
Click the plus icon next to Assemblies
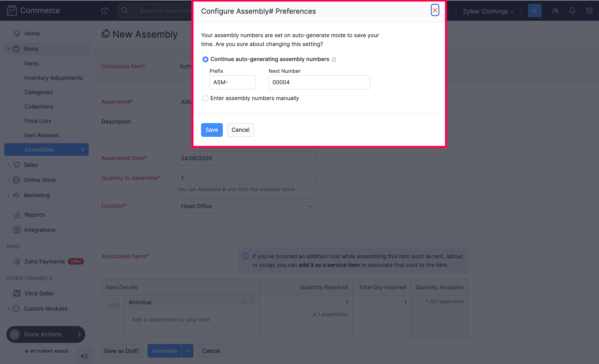click(83, 149)
